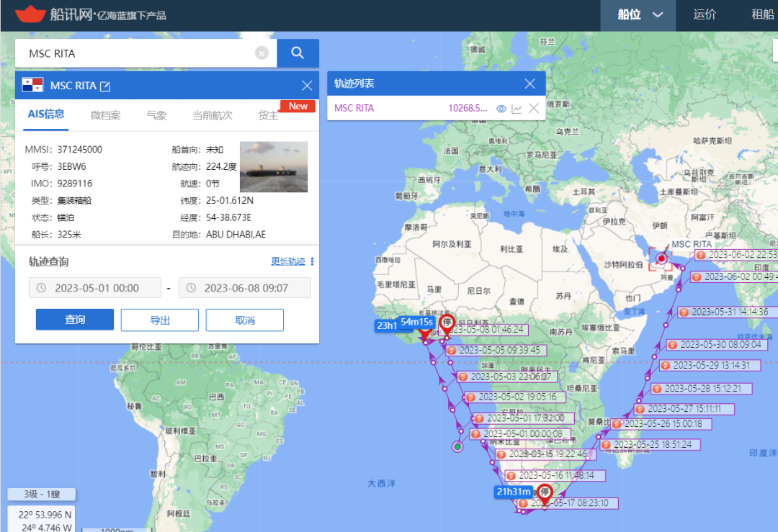Open the more options dots beside 更长轨迹
The height and width of the screenshot is (532, 778).
[312, 261]
